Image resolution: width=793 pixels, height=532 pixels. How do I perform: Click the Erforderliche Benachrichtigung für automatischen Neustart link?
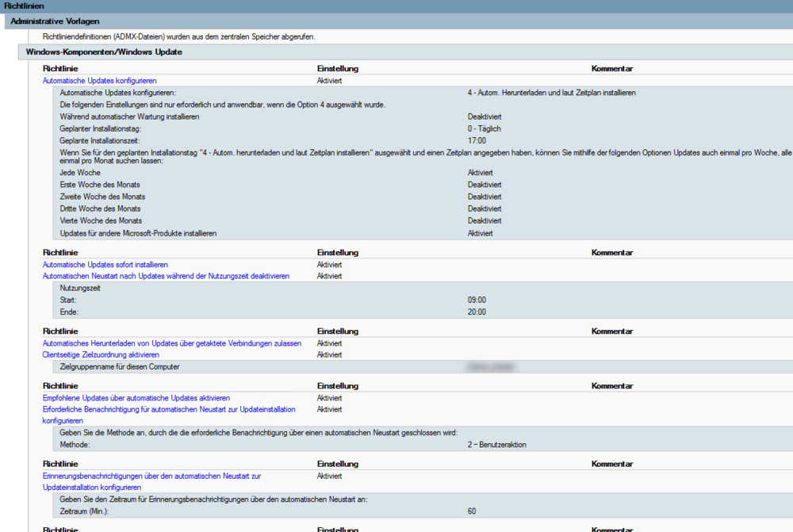(x=168, y=410)
